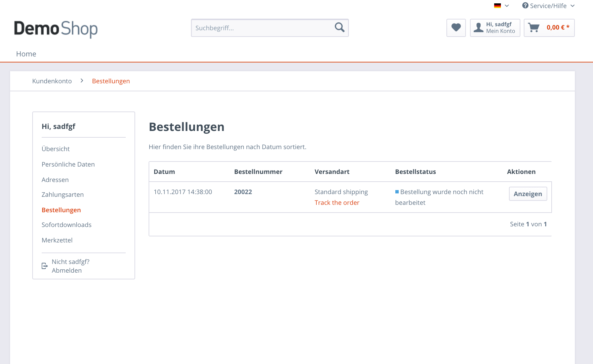Click the German flag language icon
Screen dimensions: 593x364
(x=498, y=6)
